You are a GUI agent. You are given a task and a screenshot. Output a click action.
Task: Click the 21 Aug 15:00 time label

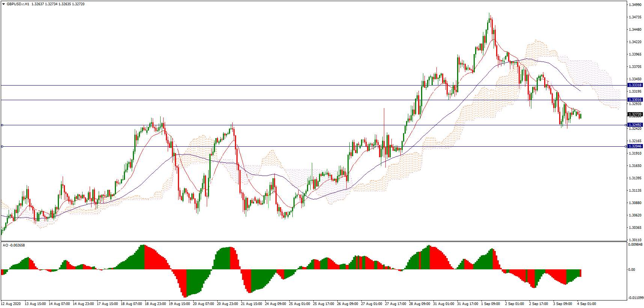(x=251, y=303)
